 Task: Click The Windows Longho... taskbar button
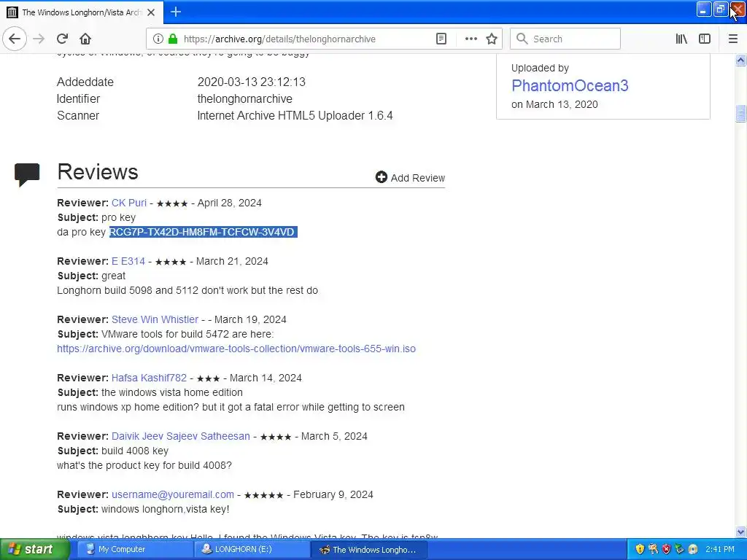368,550
